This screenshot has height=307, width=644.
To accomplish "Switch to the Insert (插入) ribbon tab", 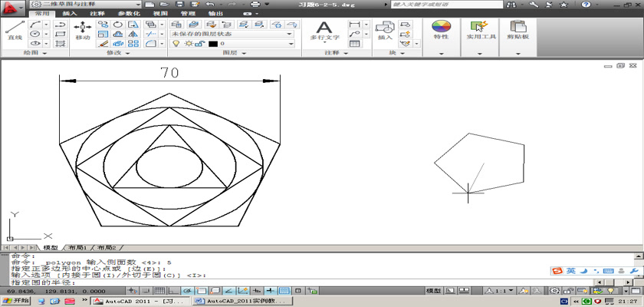I will pos(69,14).
